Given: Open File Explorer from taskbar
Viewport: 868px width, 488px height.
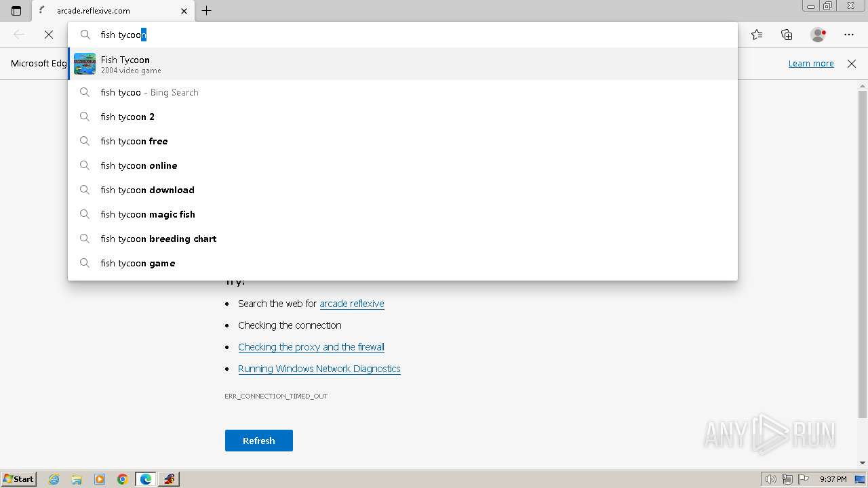Looking at the screenshot, I should tap(77, 479).
